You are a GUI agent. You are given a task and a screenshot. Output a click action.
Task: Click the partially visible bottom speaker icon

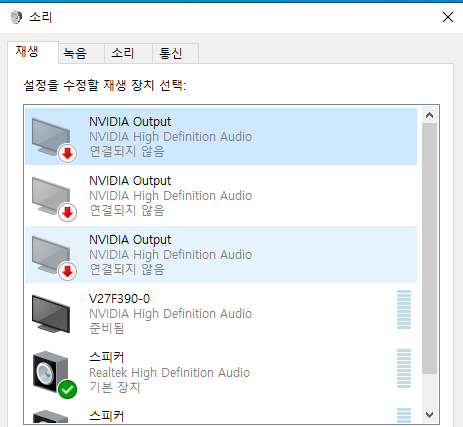pos(51,417)
